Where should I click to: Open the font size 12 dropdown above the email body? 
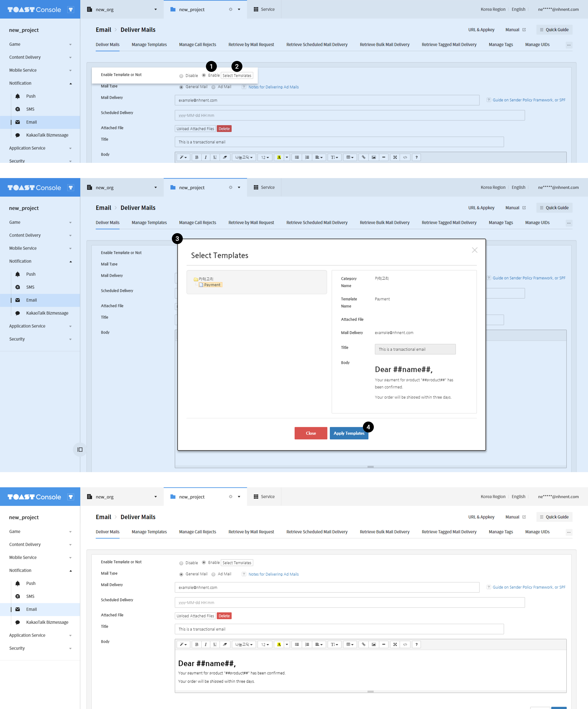pyautogui.click(x=265, y=644)
